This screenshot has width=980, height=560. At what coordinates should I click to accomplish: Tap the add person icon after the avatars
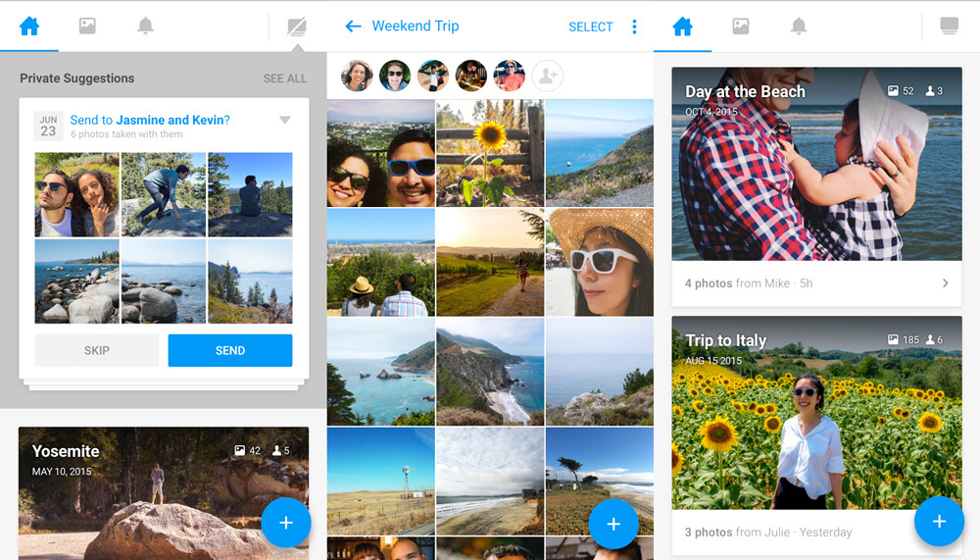547,76
